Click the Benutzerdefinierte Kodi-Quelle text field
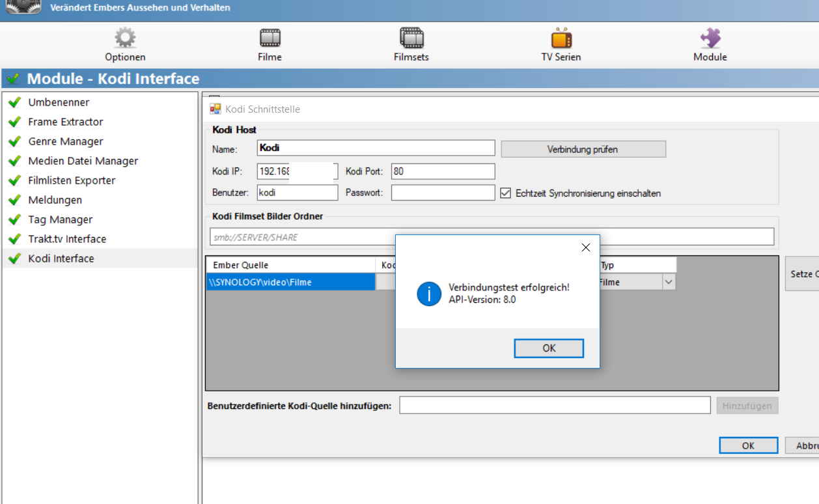 point(555,405)
